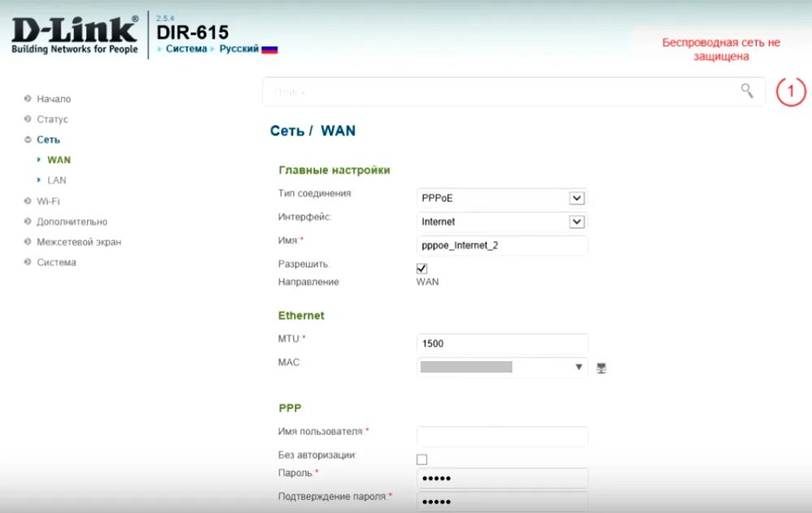Viewport: 812px width, 513px height.
Task: Click the computer icon to clone MAC address
Action: tap(600, 367)
